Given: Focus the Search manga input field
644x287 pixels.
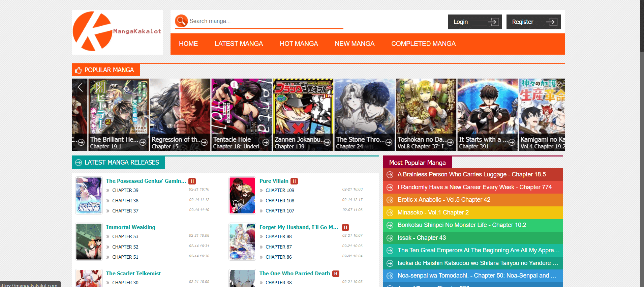Looking at the screenshot, I should coord(266,21).
